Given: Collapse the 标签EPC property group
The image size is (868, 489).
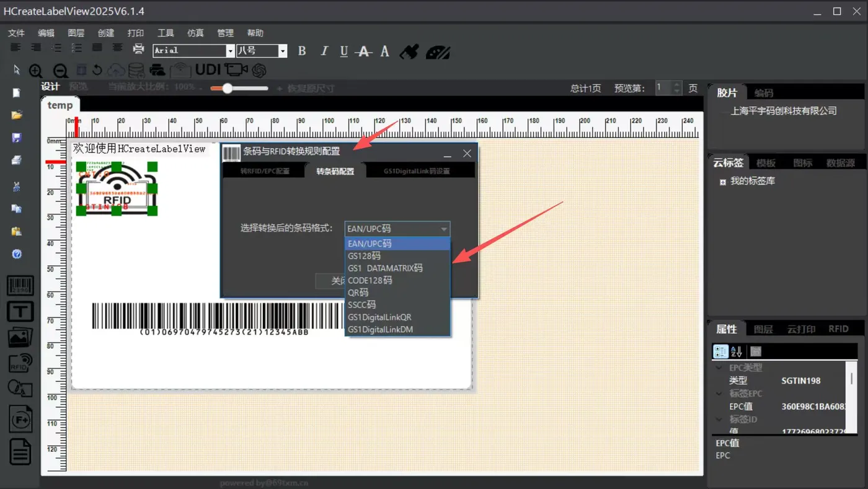Looking at the screenshot, I should tap(719, 394).
